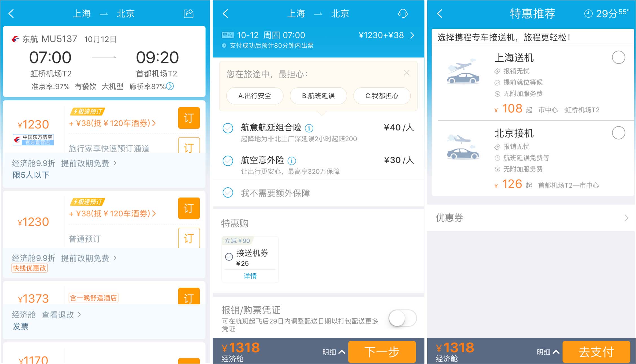Viewport: 636px width, 364px height.
Task: Book the first ¥1230 极速预订 fare
Action: 189,118
